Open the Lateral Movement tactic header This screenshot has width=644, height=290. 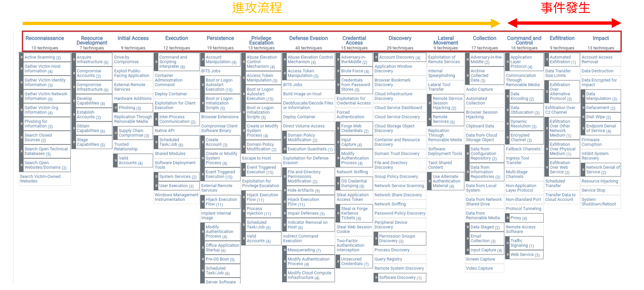pyautogui.click(x=446, y=40)
